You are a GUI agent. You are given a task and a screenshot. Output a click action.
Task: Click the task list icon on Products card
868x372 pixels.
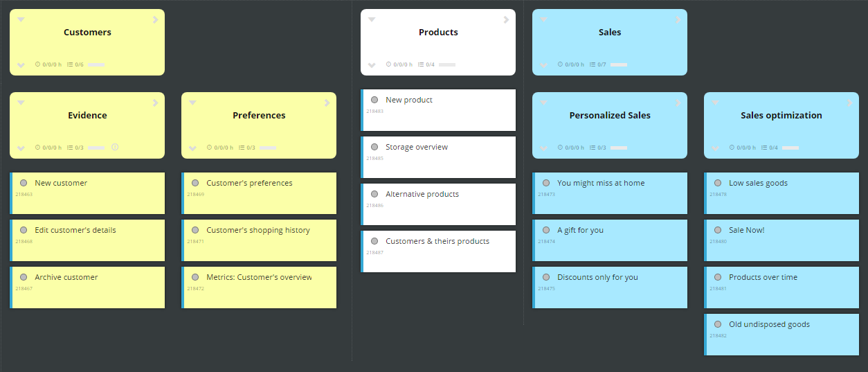pyautogui.click(x=421, y=64)
